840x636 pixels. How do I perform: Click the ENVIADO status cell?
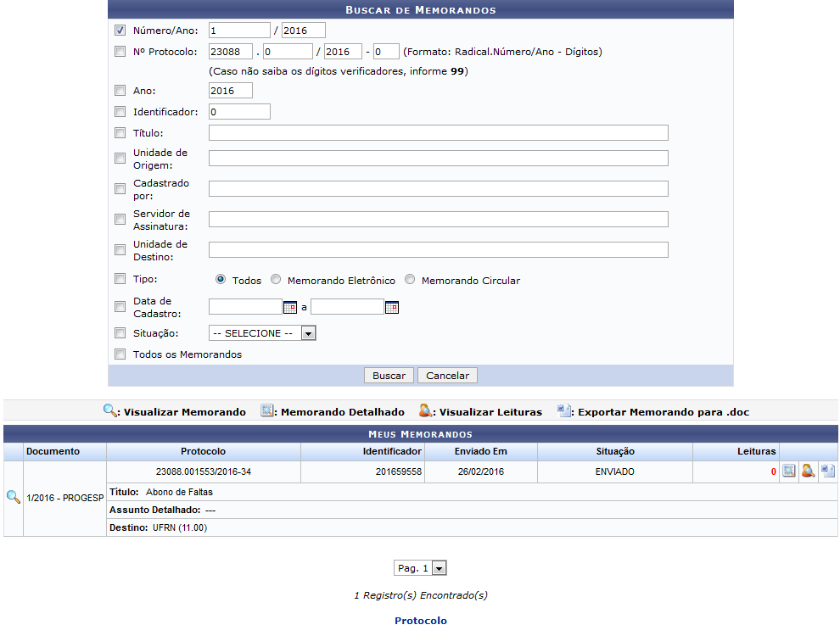[x=615, y=471]
